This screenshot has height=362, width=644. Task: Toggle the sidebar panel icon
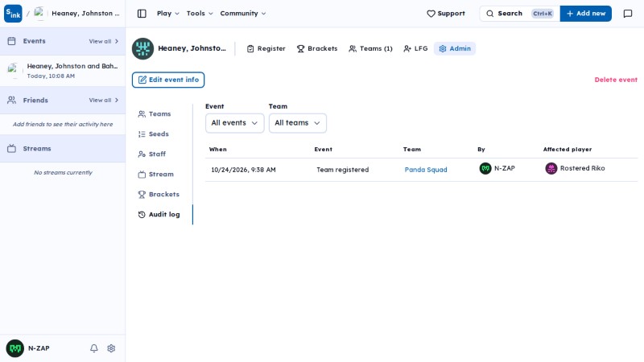click(x=142, y=14)
